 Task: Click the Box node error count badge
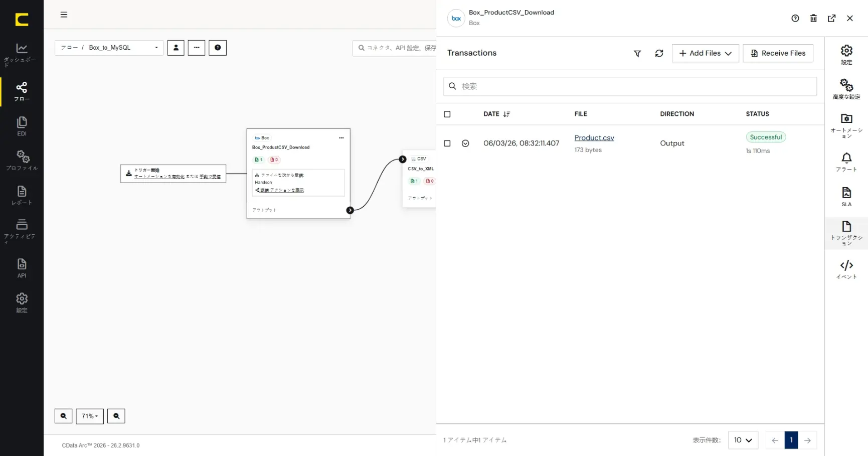click(274, 160)
